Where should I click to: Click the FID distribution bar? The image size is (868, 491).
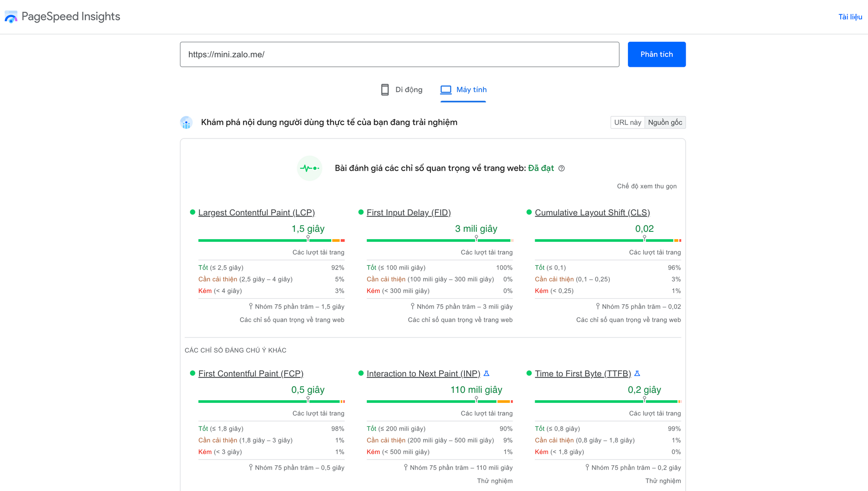[x=440, y=240]
